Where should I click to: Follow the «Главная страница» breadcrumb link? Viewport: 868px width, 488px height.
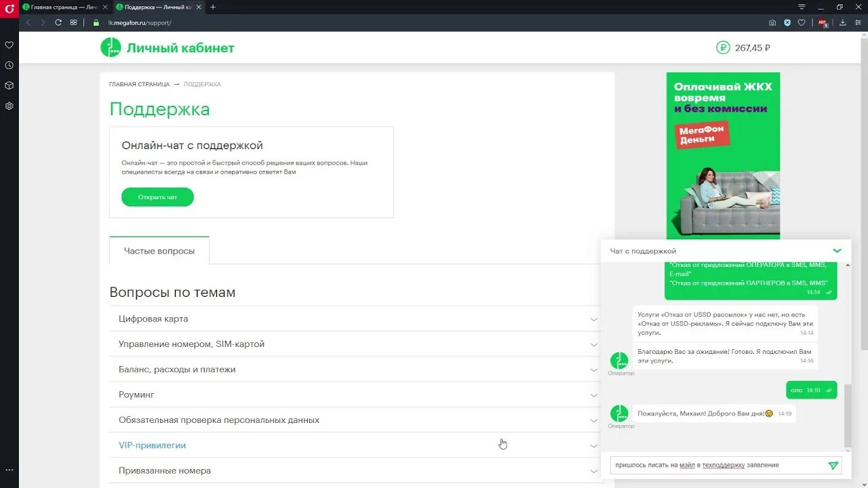[x=139, y=84]
